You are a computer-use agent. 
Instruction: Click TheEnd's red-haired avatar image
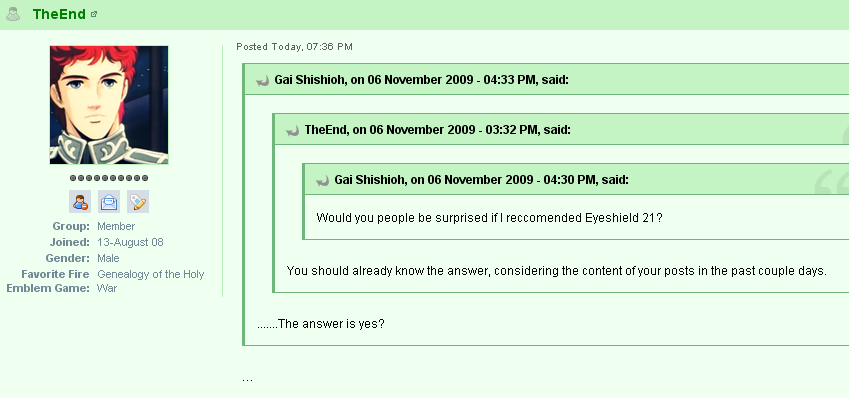[x=109, y=105]
